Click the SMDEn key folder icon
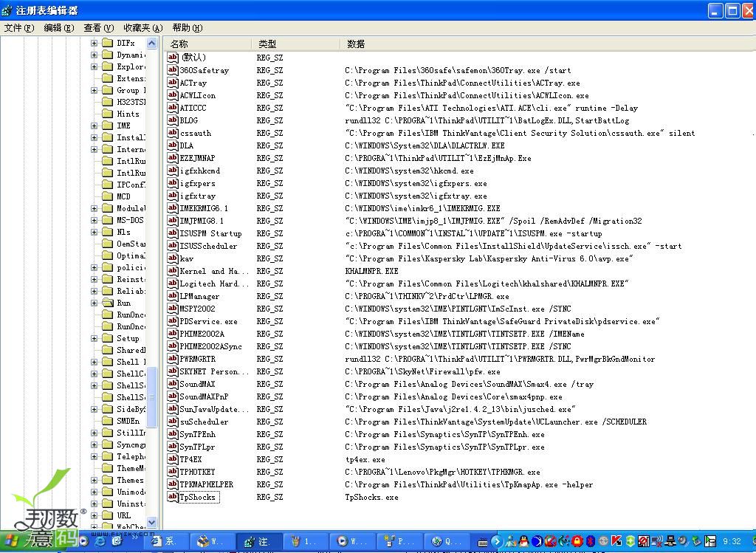The height and width of the screenshot is (553, 756). 108,421
